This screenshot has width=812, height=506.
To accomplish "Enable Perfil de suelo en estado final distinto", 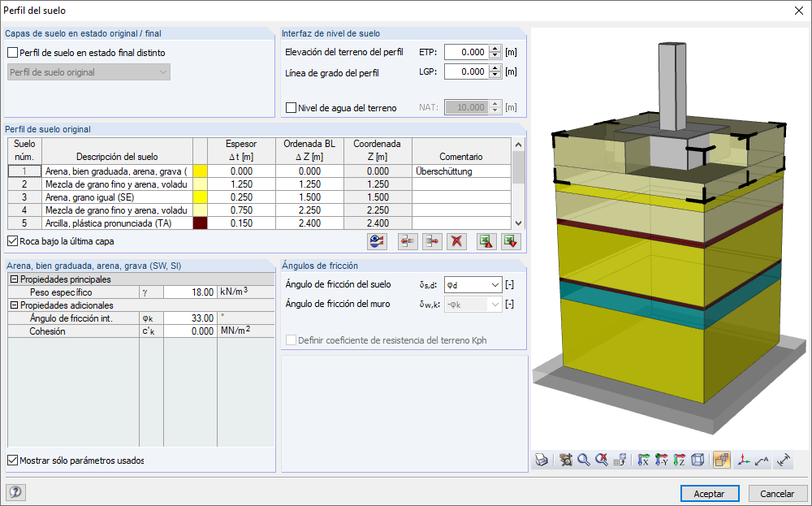I will pyautogui.click(x=13, y=53).
